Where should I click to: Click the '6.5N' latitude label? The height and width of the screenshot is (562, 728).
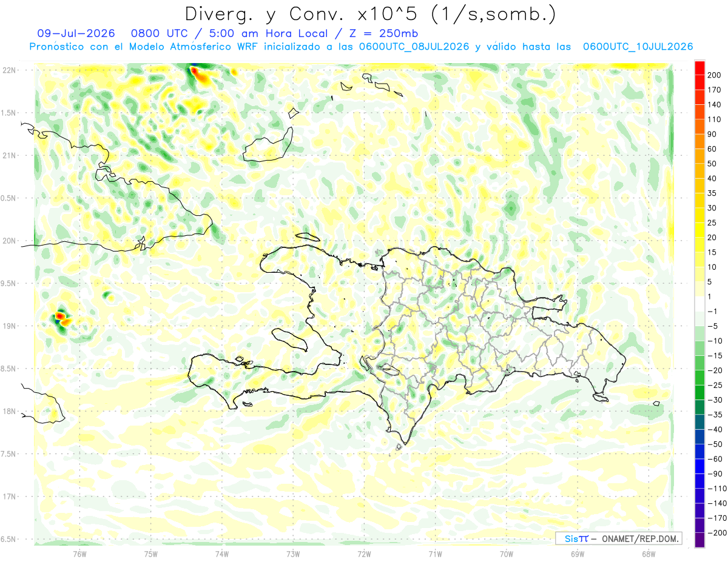(x=8, y=539)
